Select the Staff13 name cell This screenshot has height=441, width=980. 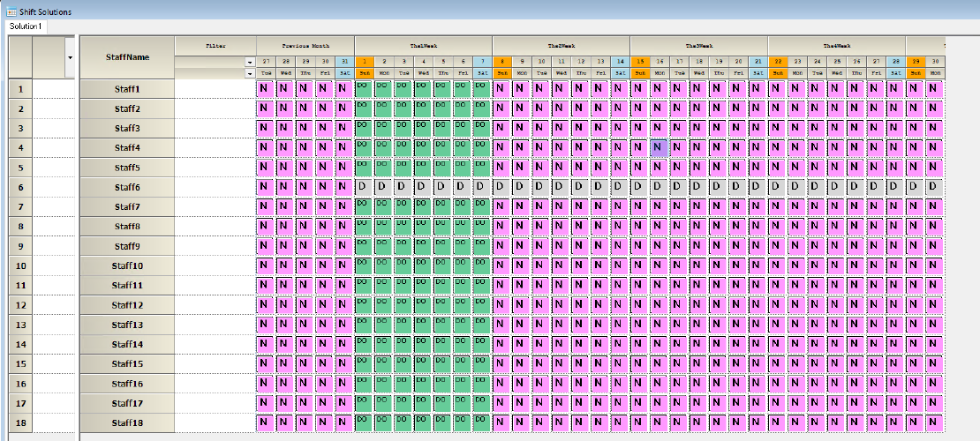(x=127, y=325)
